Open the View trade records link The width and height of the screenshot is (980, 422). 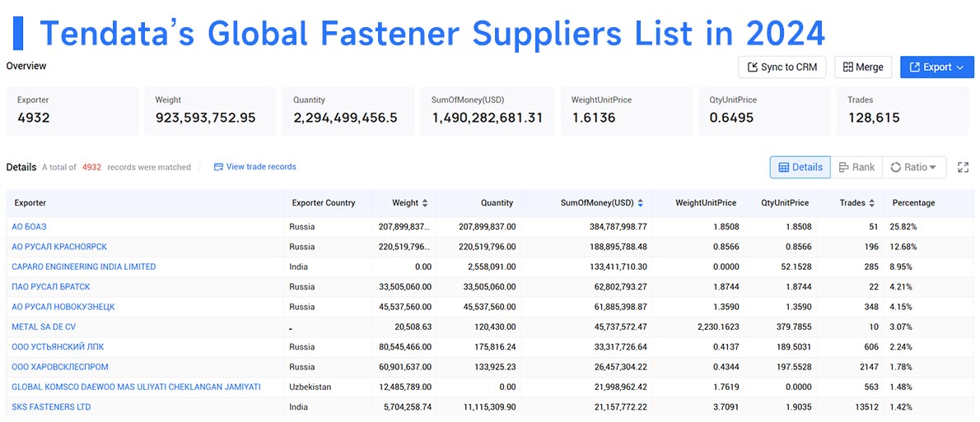[261, 167]
